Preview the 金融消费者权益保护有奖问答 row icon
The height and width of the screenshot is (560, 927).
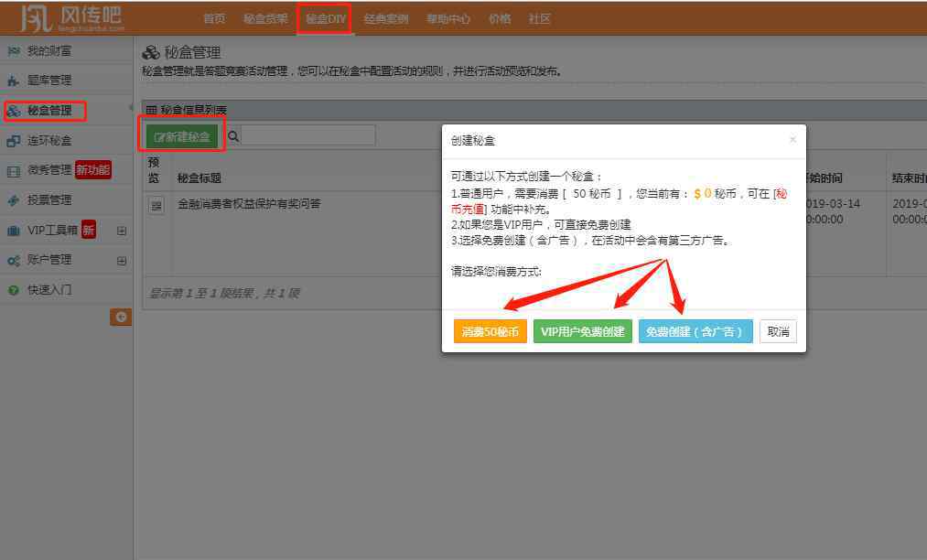156,206
